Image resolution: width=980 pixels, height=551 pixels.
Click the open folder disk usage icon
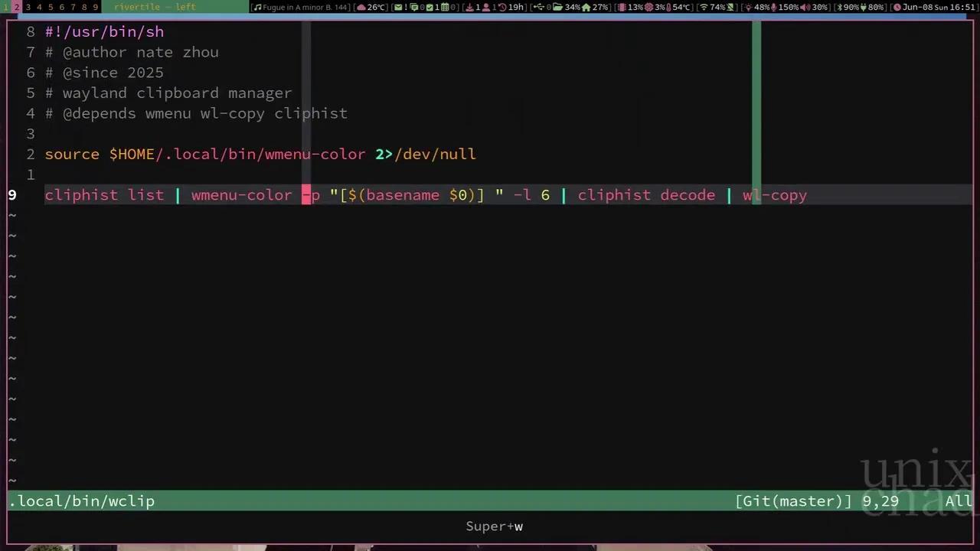point(557,7)
